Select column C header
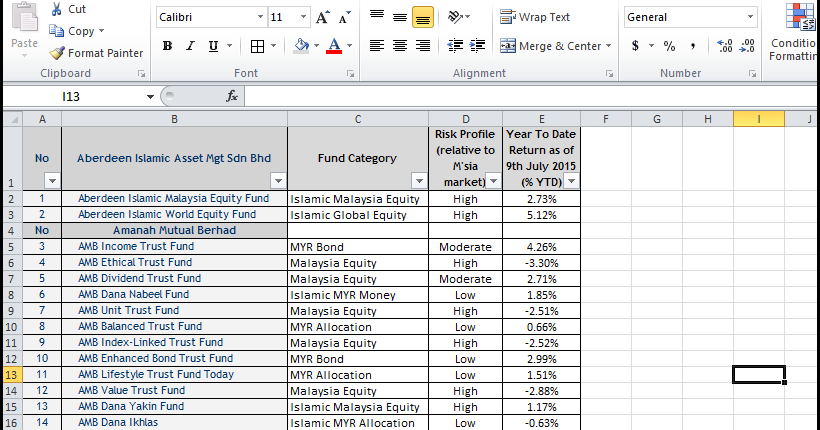 click(358, 119)
